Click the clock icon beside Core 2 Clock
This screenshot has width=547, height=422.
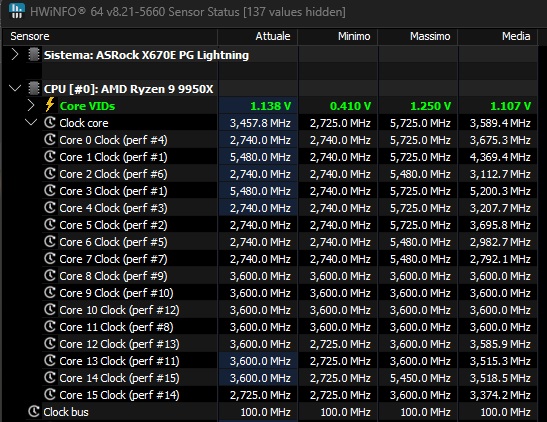(50, 173)
